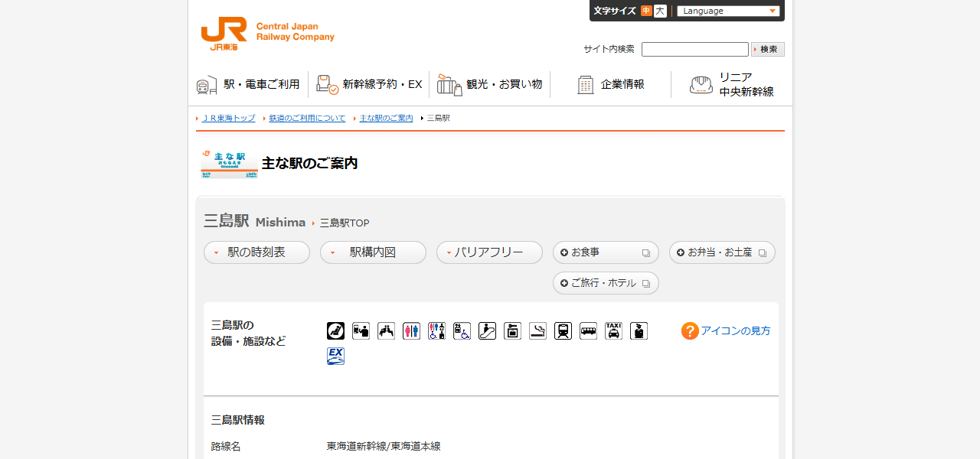Open the 駅の時刻表 button
980x459 pixels.
256,252
